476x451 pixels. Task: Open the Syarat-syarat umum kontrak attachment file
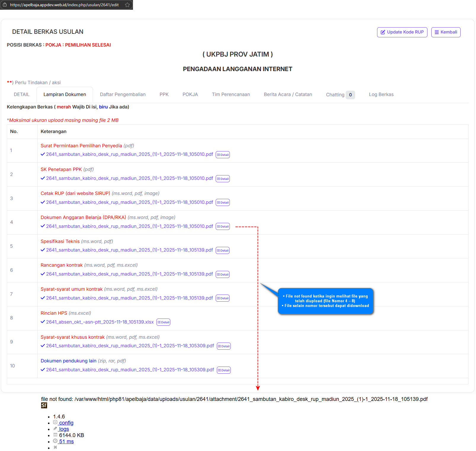[129, 298]
